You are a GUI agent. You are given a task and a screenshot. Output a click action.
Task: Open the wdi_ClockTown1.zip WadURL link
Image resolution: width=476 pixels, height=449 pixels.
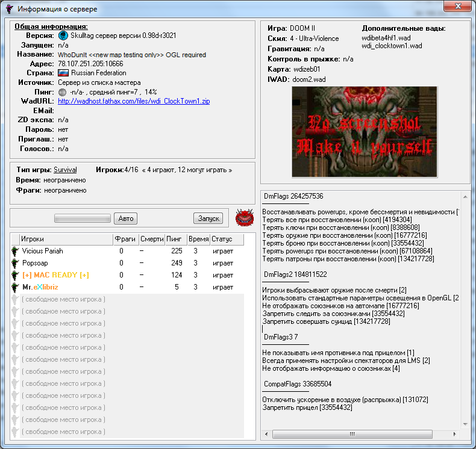pyautogui.click(x=134, y=101)
